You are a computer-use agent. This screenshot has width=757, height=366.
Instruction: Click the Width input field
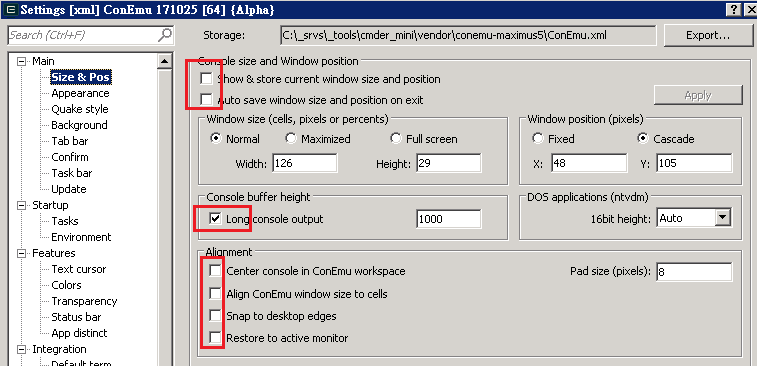[305, 163]
